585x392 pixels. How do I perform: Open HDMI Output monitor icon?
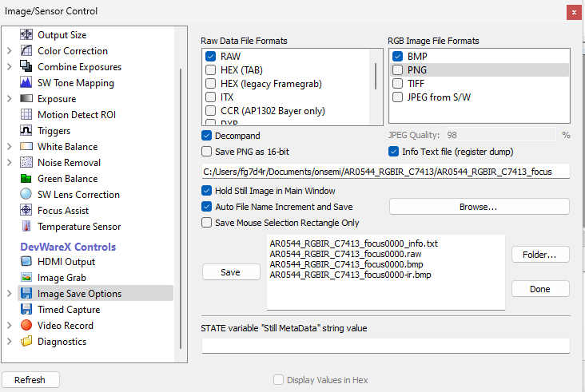pyautogui.click(x=26, y=262)
